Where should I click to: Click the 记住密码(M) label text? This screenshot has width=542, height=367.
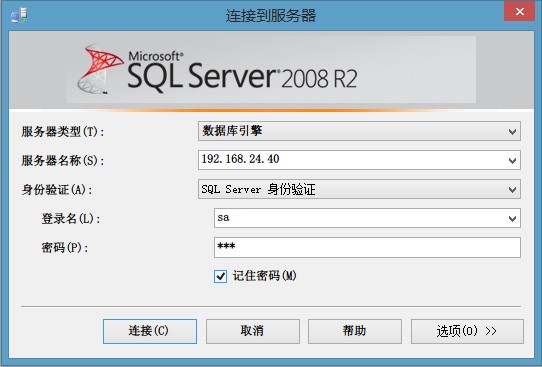[x=264, y=276]
